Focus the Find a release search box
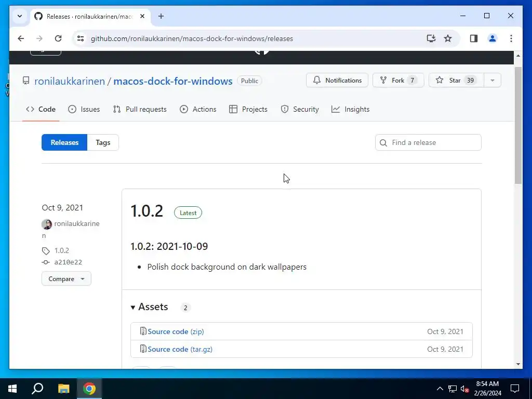Viewport: 532px width, 399px height. tap(428, 142)
